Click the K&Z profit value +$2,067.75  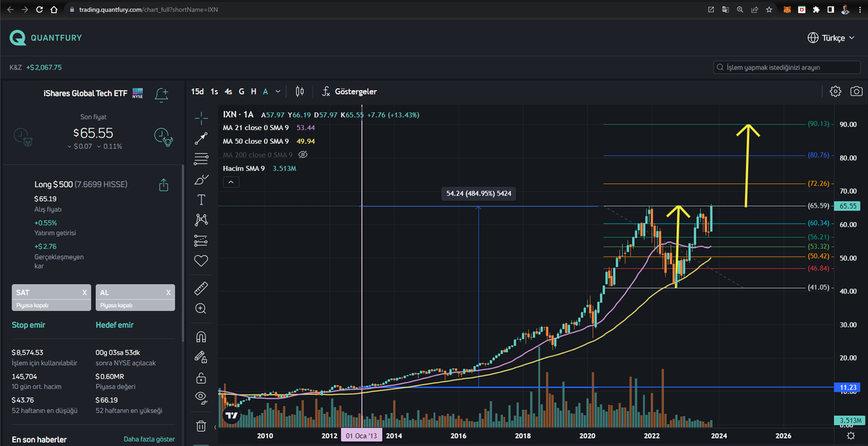[44, 67]
